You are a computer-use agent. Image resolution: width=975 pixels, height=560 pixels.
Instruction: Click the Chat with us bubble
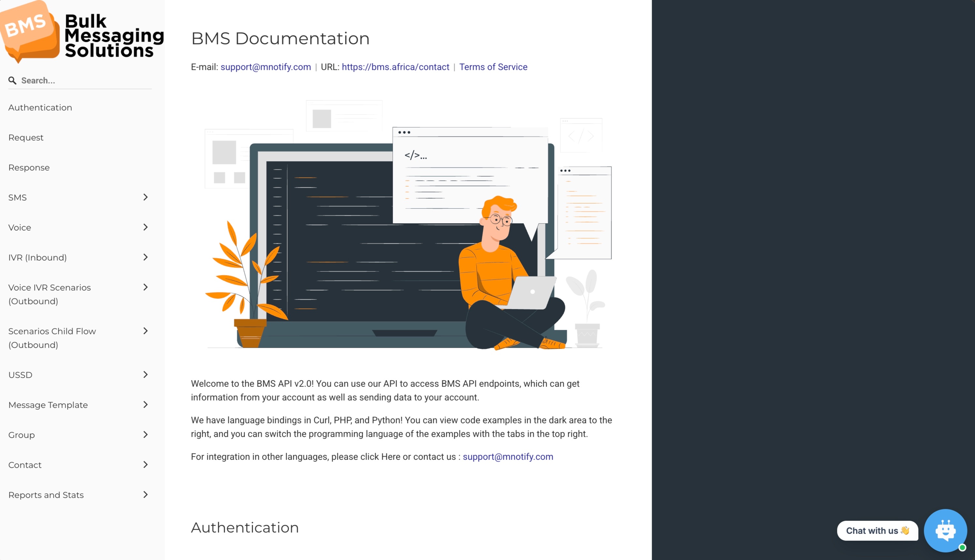point(877,531)
